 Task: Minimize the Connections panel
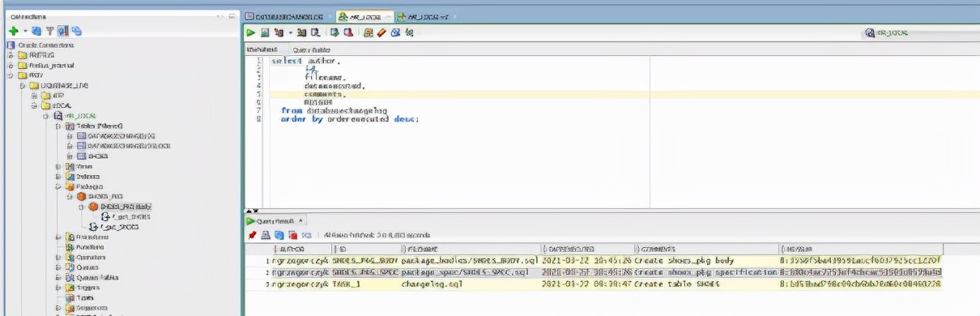(232, 15)
